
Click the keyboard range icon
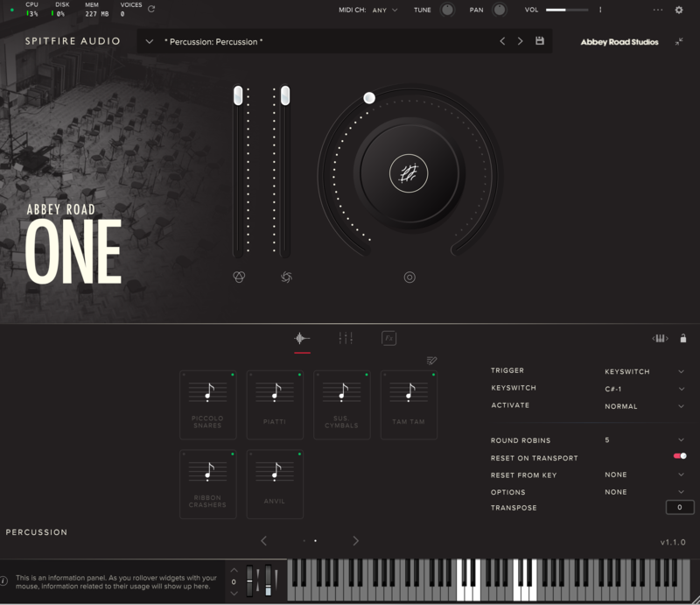[660, 338]
